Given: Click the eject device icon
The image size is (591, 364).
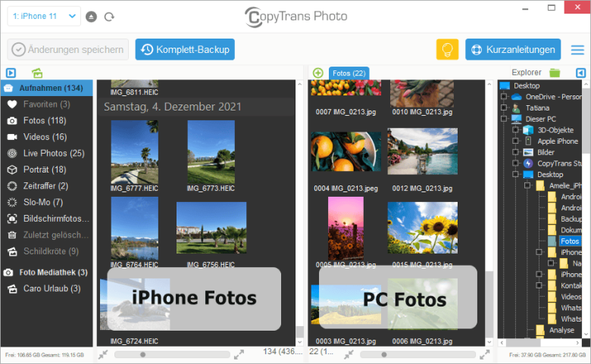Looking at the screenshot, I should pyautogui.click(x=91, y=17).
